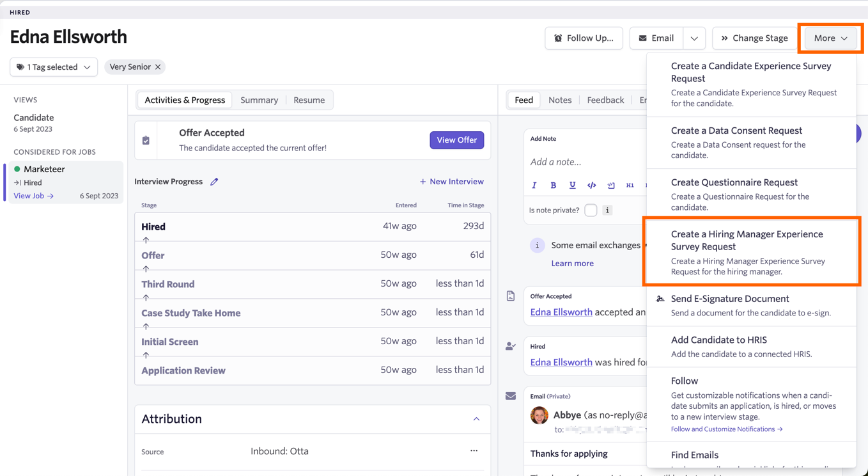Edit Interview Progress with the pencil icon

214,182
